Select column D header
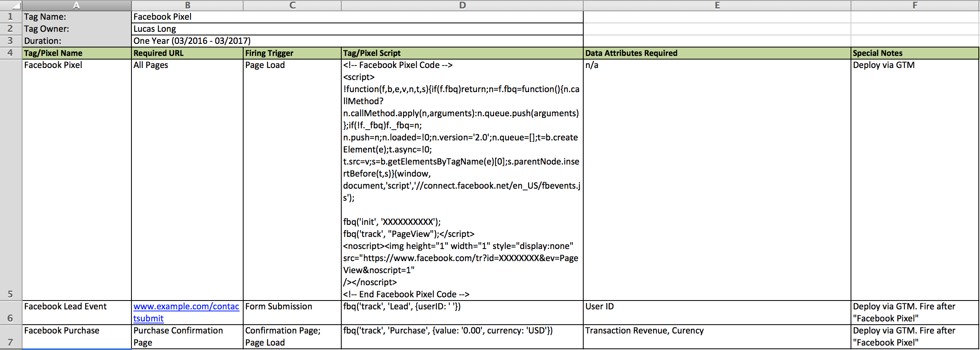The height and width of the screenshot is (350, 980). (462, 5)
